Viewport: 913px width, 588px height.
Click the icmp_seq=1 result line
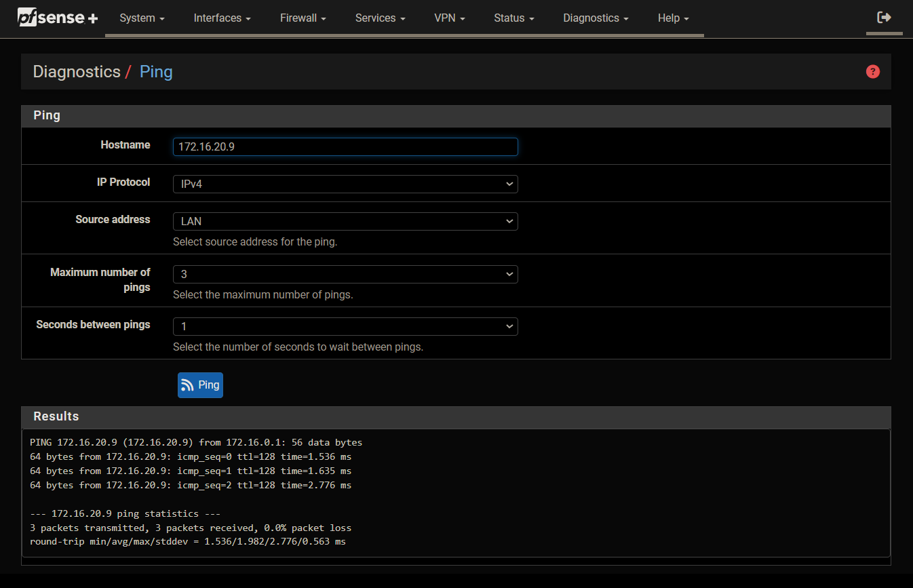coord(191,471)
